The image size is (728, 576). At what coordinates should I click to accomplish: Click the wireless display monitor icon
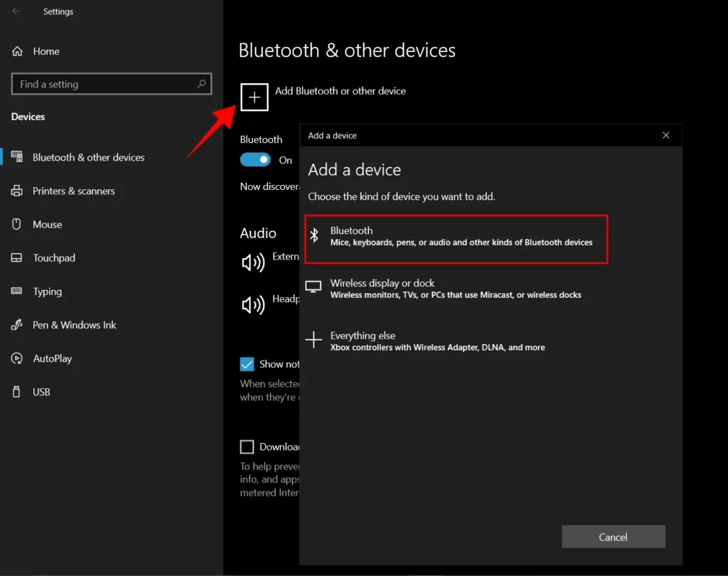click(x=314, y=287)
